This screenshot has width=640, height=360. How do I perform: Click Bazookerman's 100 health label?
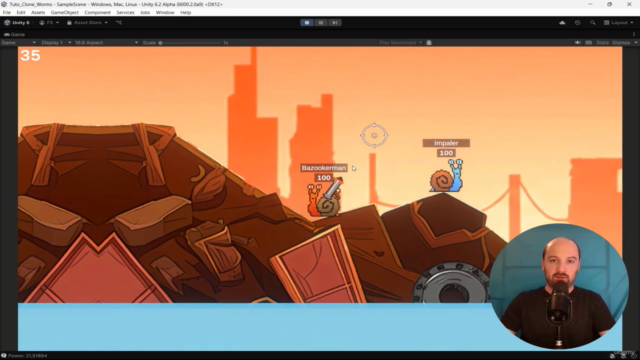(x=324, y=178)
